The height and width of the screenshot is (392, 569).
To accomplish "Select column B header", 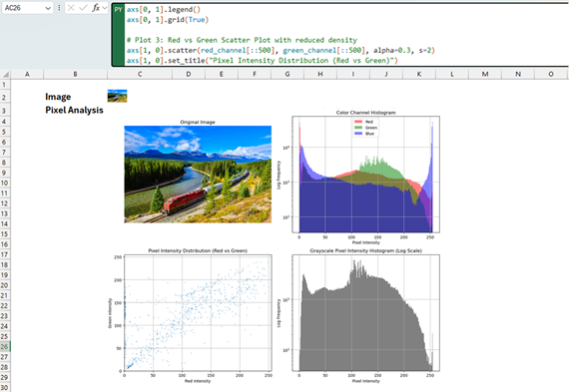I will pyautogui.click(x=76, y=74).
